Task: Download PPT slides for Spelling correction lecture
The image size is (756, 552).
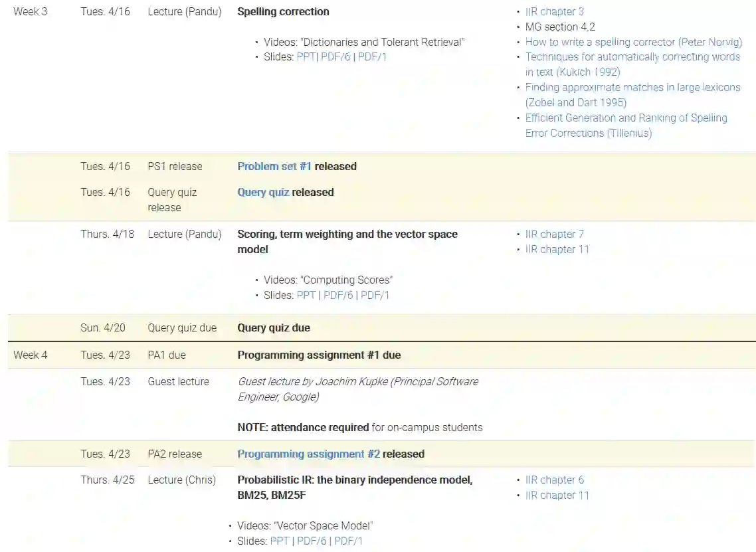Action: 306,57
